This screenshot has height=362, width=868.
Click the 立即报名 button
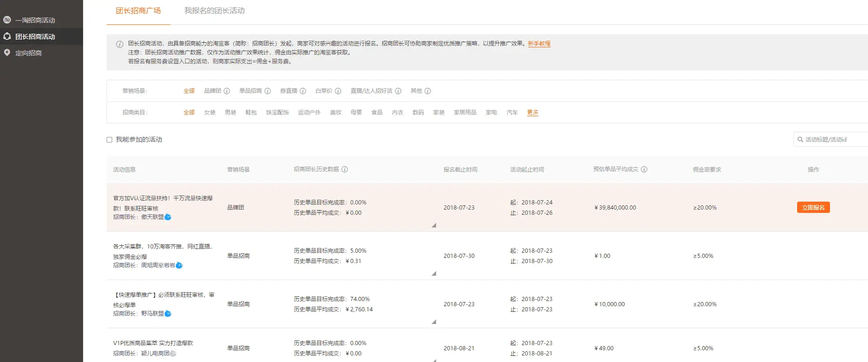pyautogui.click(x=813, y=207)
